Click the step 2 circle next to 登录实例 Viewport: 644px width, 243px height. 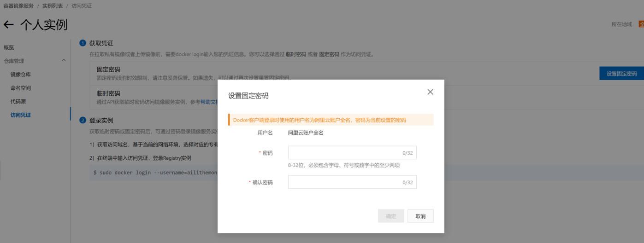click(x=83, y=121)
